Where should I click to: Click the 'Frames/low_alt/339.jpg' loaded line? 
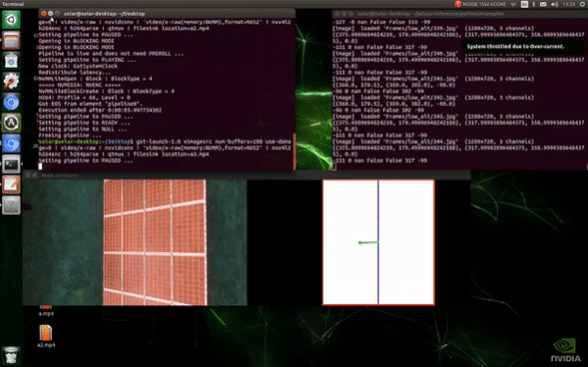433,28
